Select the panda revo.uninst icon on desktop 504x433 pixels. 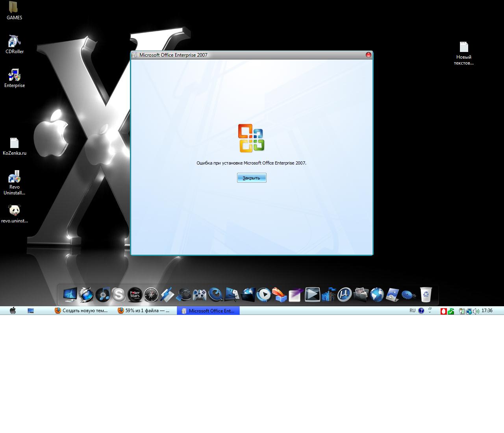pyautogui.click(x=15, y=214)
